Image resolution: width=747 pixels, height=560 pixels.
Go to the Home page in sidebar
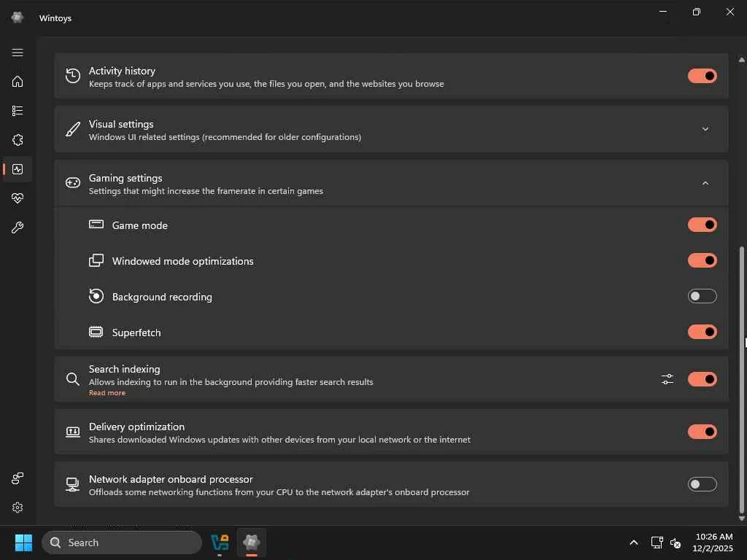click(x=18, y=82)
